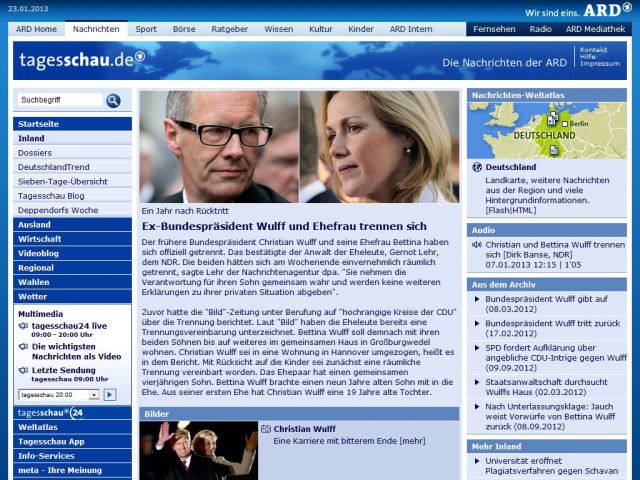Click video icon beside 'Letzte Sendung'
The width and height of the screenshot is (640, 480).
[23, 370]
